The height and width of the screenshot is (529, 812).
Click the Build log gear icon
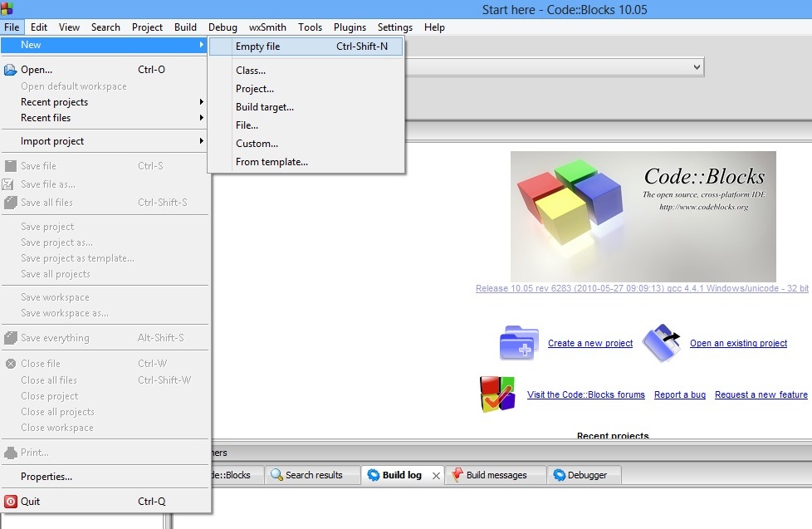[374, 474]
